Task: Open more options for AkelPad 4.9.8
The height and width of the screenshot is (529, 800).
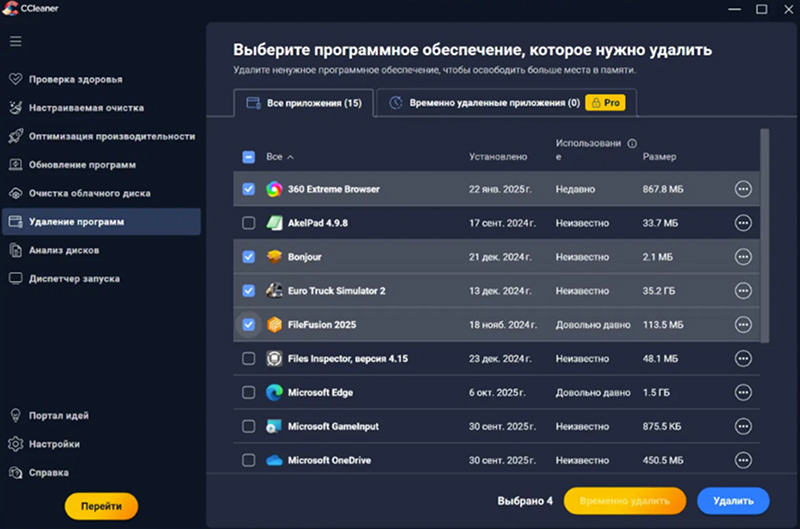Action: (743, 223)
